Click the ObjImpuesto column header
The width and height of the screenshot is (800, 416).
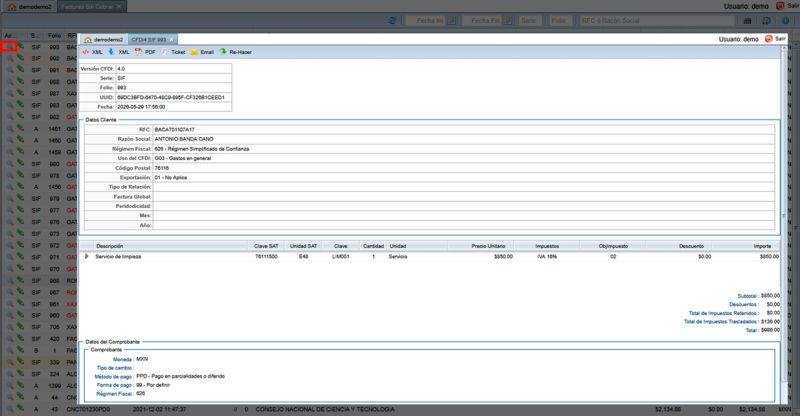click(613, 246)
